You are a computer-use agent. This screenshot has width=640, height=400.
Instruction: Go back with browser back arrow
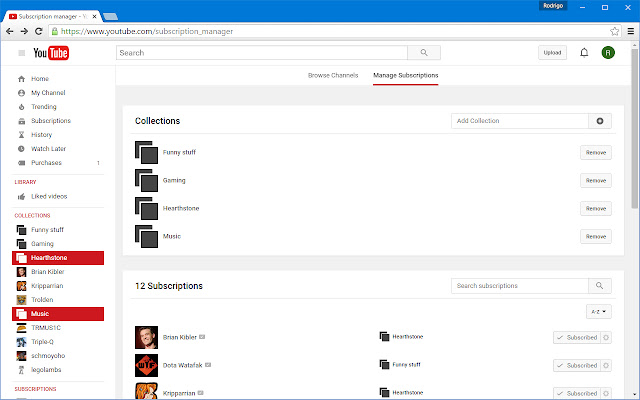click(10, 31)
